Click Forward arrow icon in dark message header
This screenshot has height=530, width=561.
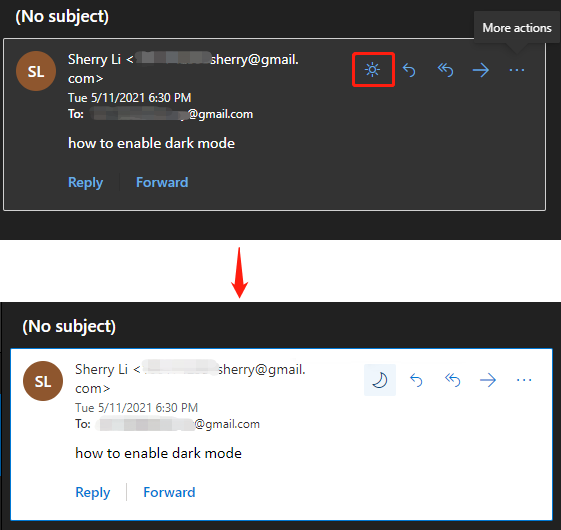[480, 70]
